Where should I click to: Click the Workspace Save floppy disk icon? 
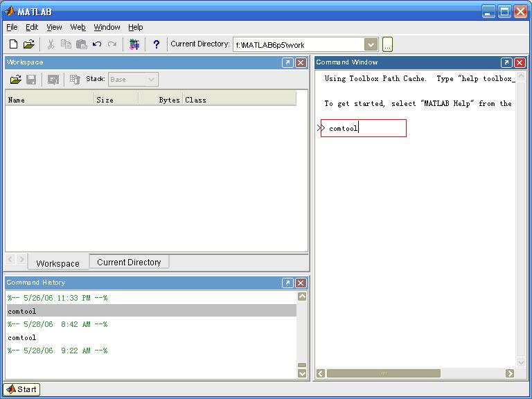point(31,80)
